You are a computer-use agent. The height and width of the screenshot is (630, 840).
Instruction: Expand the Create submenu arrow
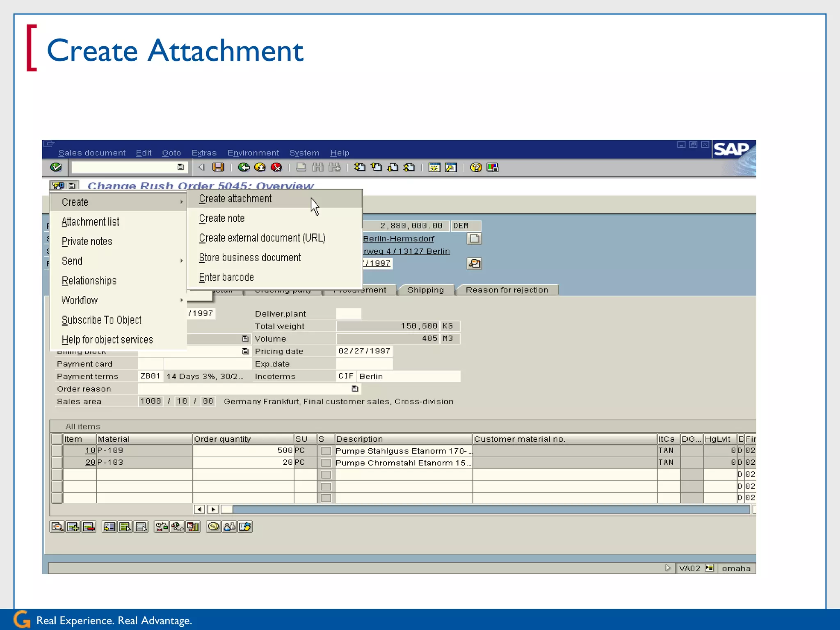181,202
